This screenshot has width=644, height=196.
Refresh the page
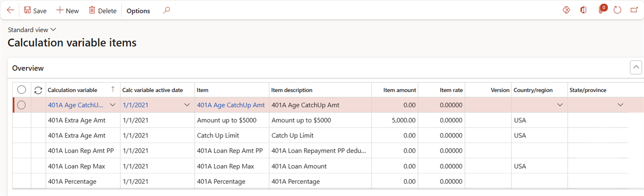click(617, 10)
